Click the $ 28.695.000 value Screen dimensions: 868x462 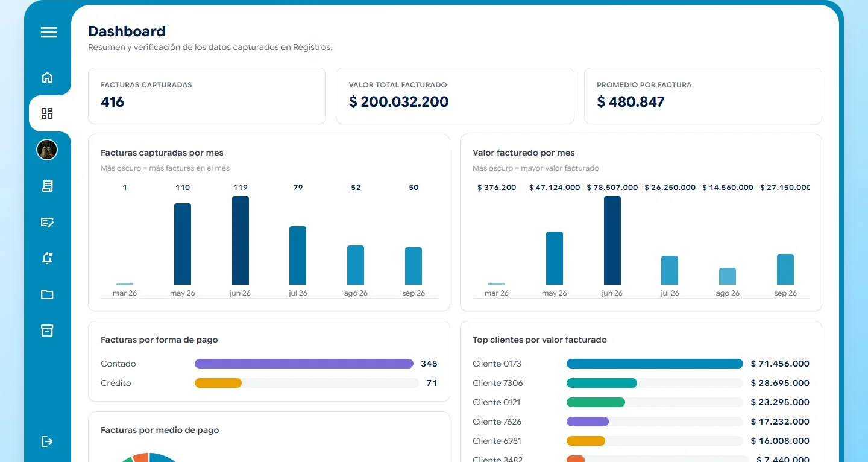tap(780, 383)
